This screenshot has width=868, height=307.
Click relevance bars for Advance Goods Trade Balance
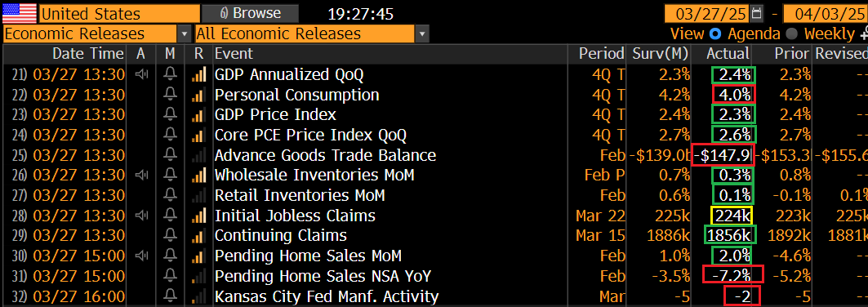(x=199, y=155)
